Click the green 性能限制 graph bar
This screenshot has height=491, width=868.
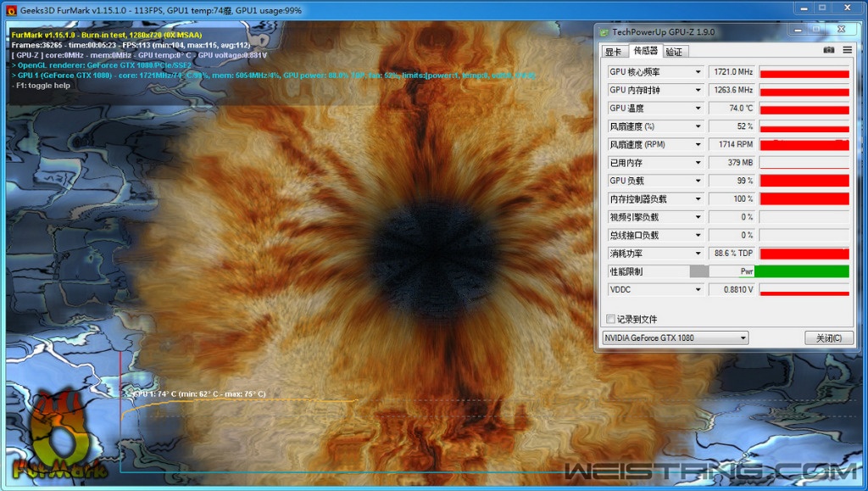pos(802,271)
